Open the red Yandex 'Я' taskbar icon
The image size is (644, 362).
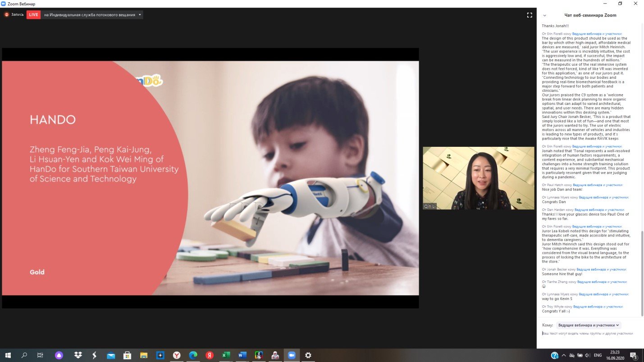(x=210, y=355)
